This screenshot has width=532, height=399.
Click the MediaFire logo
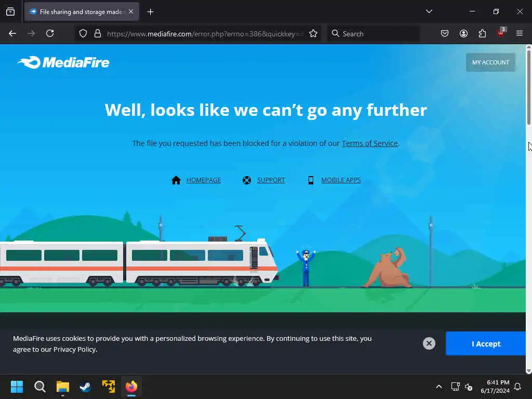click(63, 62)
